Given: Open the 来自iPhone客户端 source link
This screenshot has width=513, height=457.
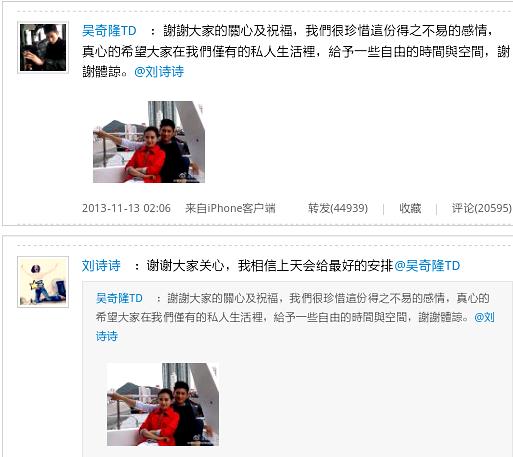Looking at the screenshot, I should [x=230, y=208].
